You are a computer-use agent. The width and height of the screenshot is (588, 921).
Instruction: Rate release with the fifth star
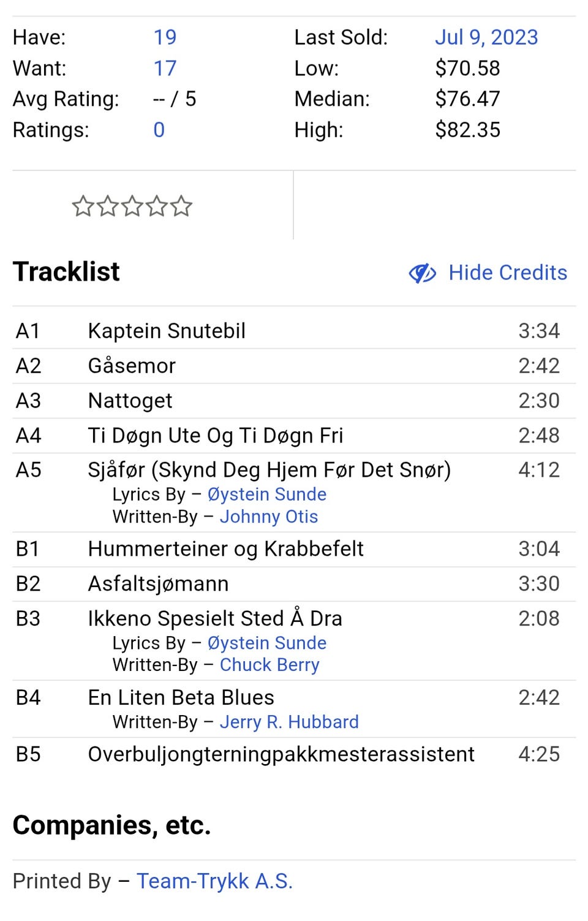point(181,207)
